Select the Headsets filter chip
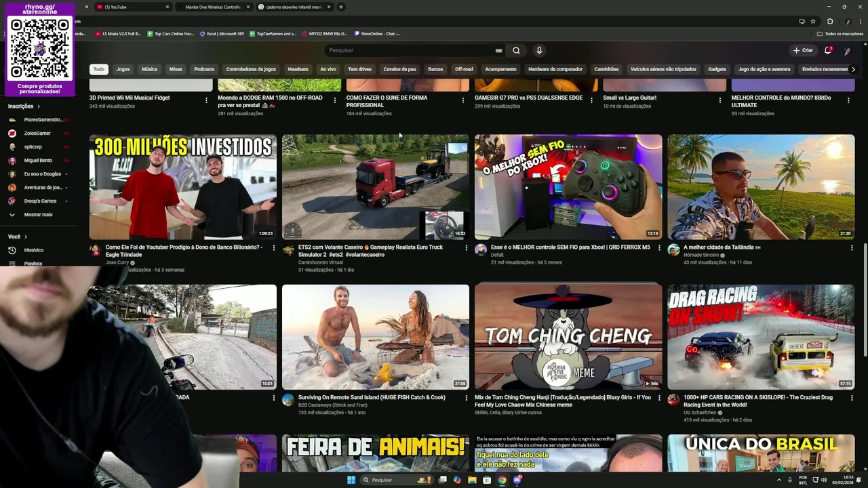Image resolution: width=868 pixels, height=488 pixels. 298,69
